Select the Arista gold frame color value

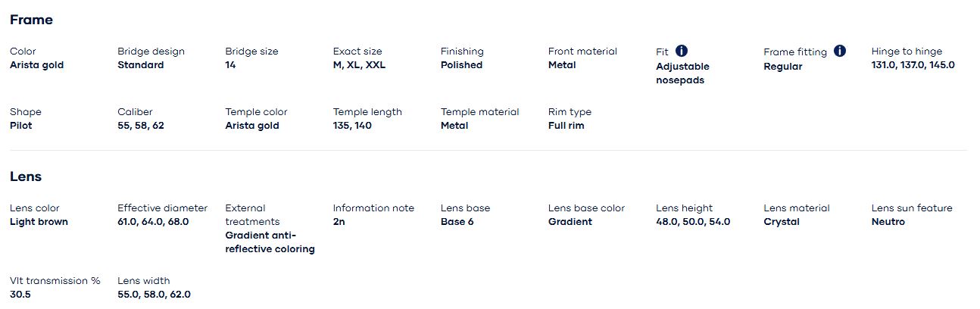coord(36,65)
